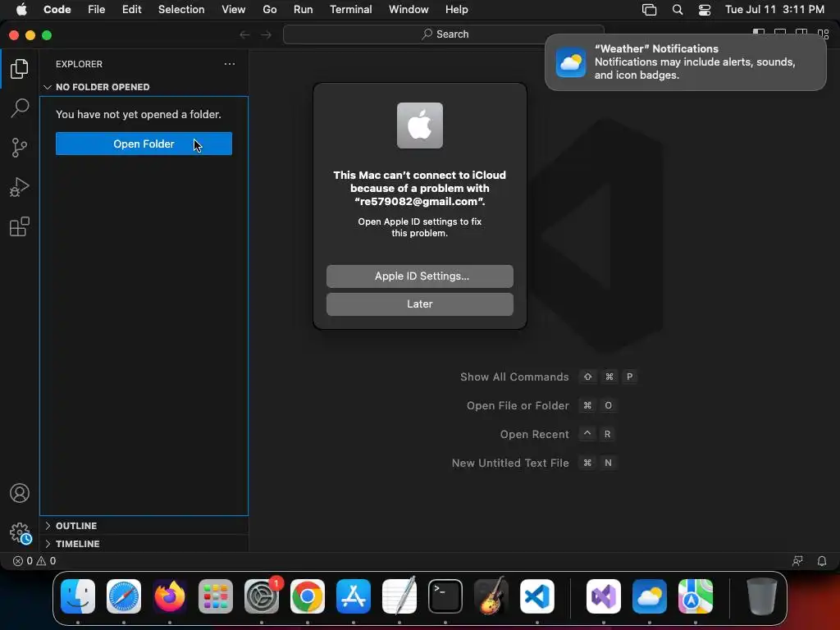This screenshot has width=840, height=630.
Task: Open the Go menu
Action: click(x=270, y=10)
